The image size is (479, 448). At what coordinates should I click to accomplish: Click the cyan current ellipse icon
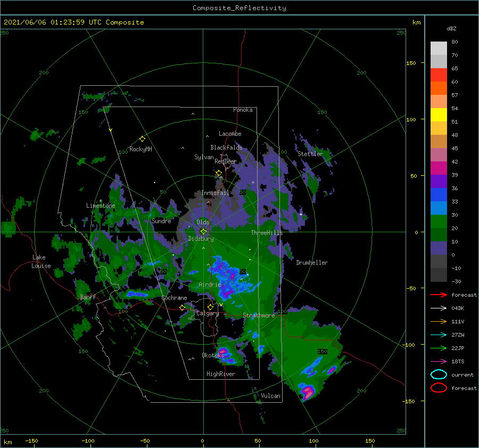(x=439, y=374)
